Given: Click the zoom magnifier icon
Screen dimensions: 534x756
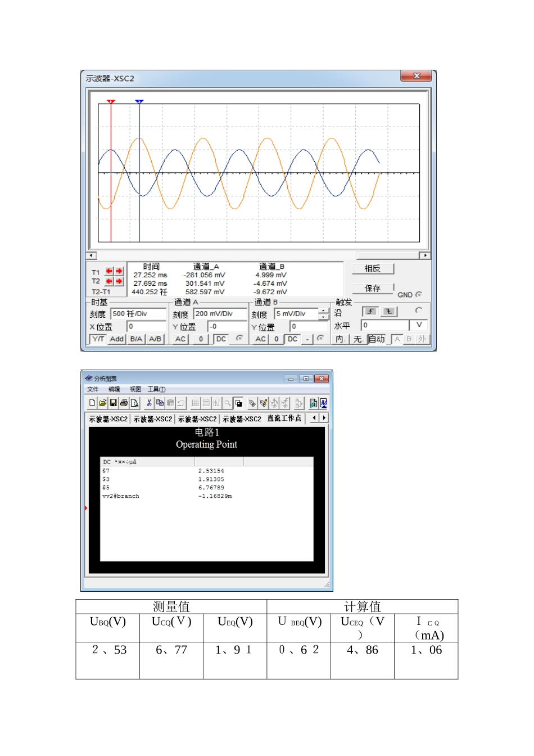Looking at the screenshot, I should click(x=227, y=403).
